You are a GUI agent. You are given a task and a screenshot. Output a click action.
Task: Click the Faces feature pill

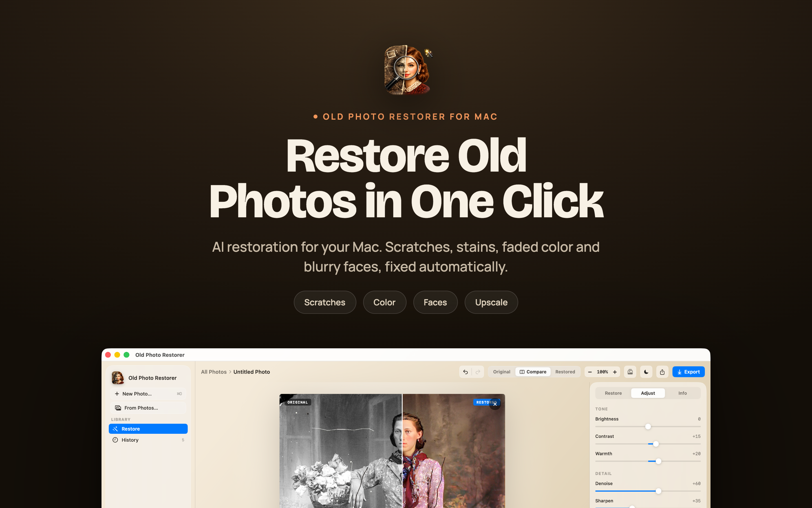point(435,302)
